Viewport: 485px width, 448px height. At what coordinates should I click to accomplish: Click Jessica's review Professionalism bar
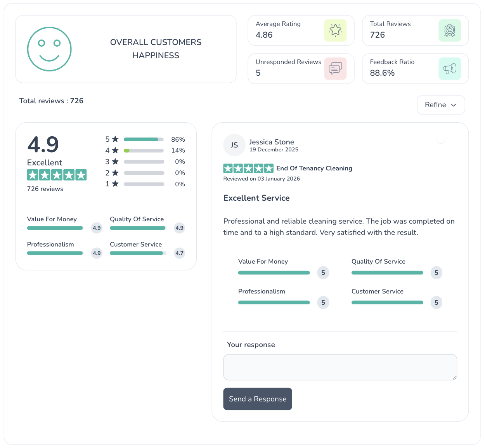click(x=274, y=302)
